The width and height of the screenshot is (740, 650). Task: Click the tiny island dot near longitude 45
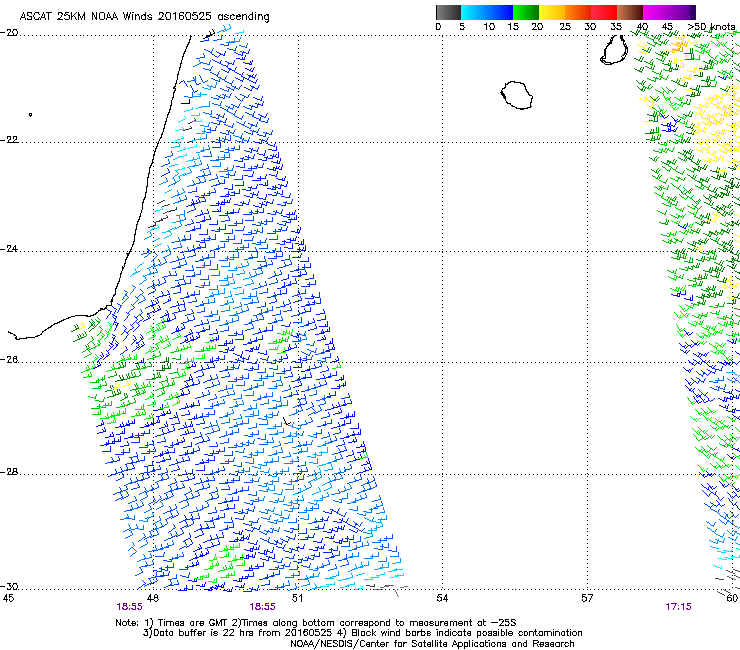pos(31,114)
